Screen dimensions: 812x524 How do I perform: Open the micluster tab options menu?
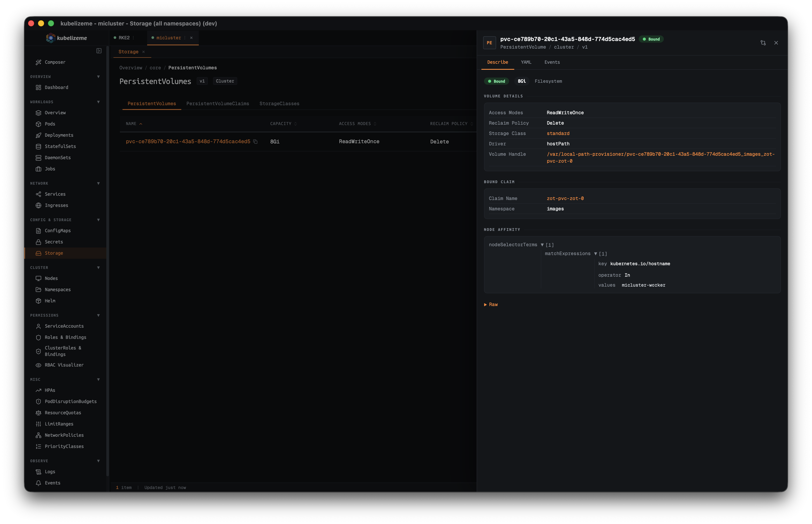185,38
